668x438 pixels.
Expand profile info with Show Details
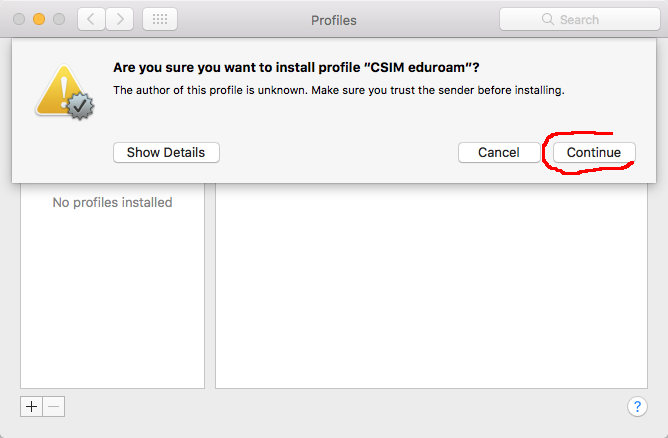click(x=166, y=153)
